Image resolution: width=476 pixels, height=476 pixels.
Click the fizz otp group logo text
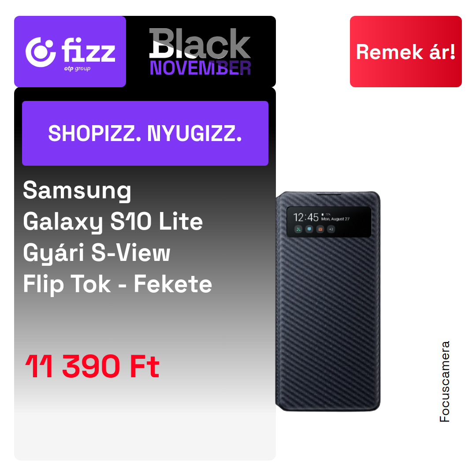tap(88, 54)
